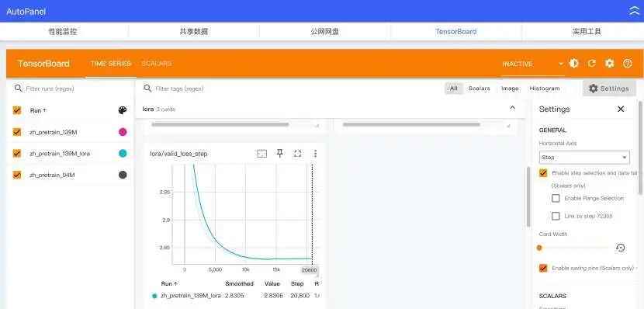Click zh_pretrain_139M_lora row in data table
Screen dimensions: 644x309
click(235, 296)
